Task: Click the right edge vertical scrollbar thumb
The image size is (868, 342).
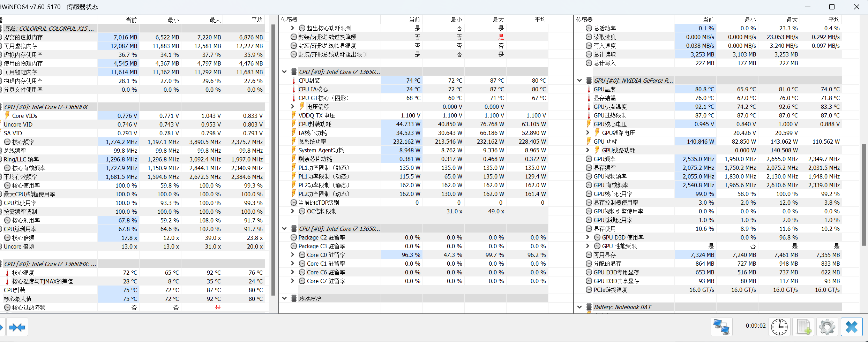Action: click(x=864, y=195)
